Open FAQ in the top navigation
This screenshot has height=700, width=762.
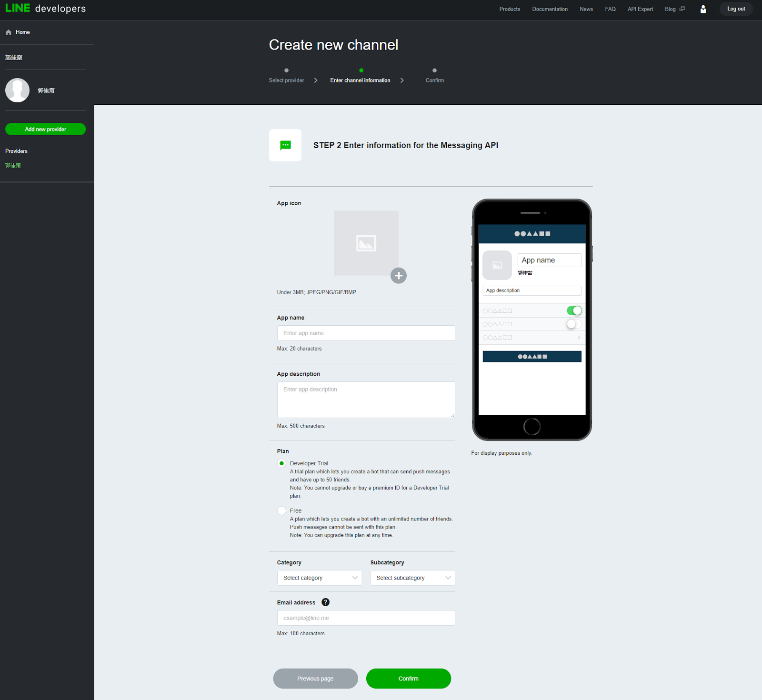(610, 9)
